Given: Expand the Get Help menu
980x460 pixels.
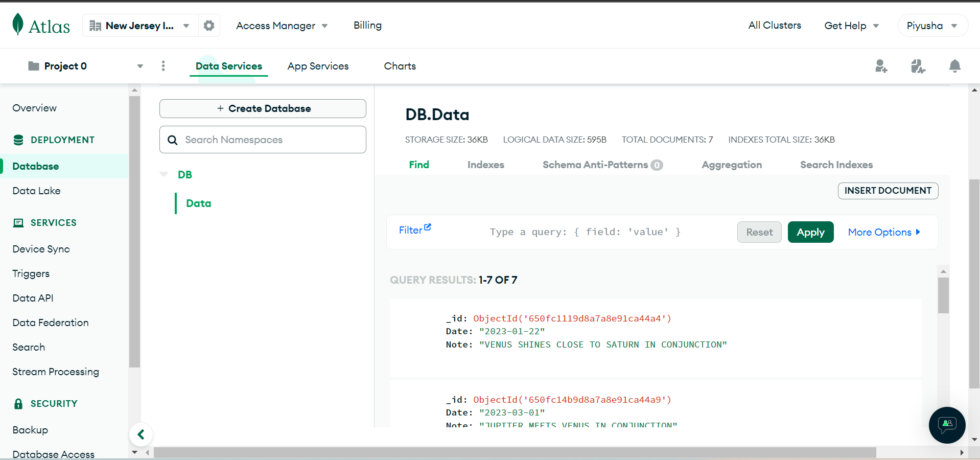Looking at the screenshot, I should pos(851,26).
